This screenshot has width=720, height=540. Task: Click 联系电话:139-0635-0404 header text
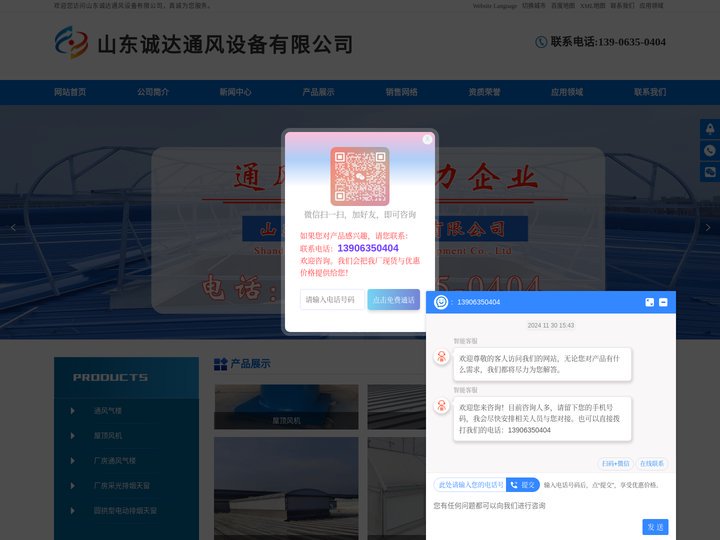(608, 42)
